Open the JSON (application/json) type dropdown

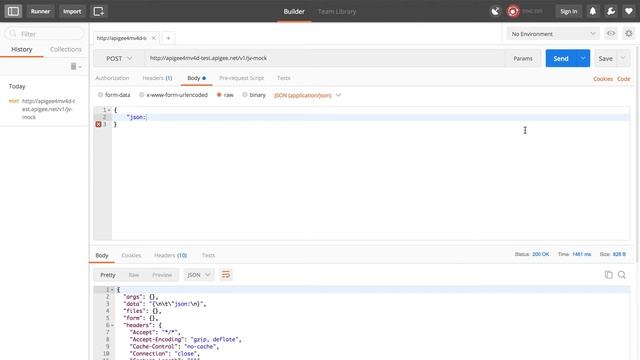point(307,95)
